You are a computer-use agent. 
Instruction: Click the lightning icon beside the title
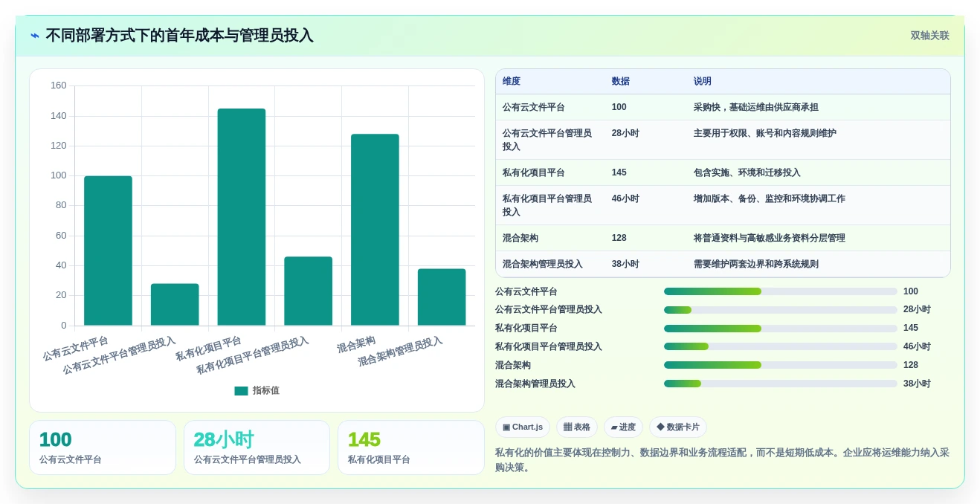(x=35, y=36)
